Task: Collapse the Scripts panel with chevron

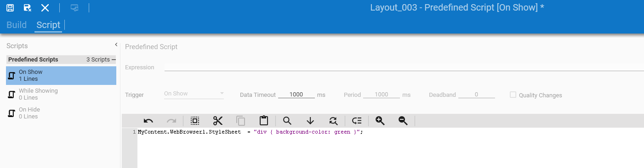Action: pos(116,45)
